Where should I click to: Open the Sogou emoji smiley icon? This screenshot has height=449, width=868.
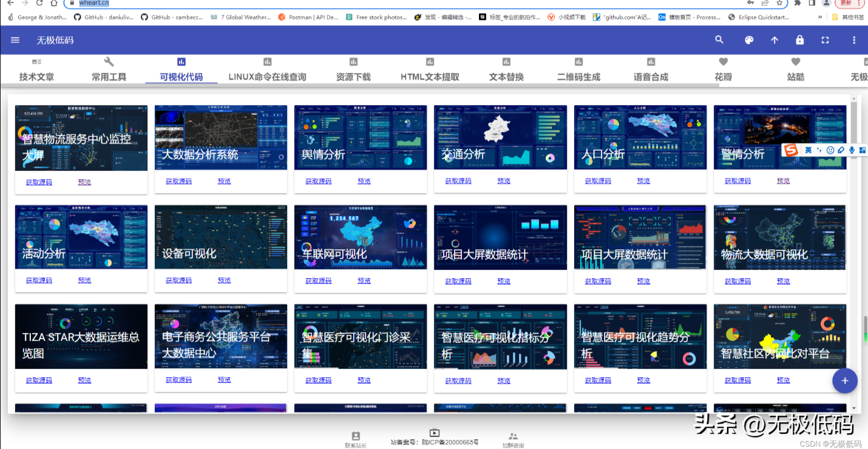(x=830, y=150)
